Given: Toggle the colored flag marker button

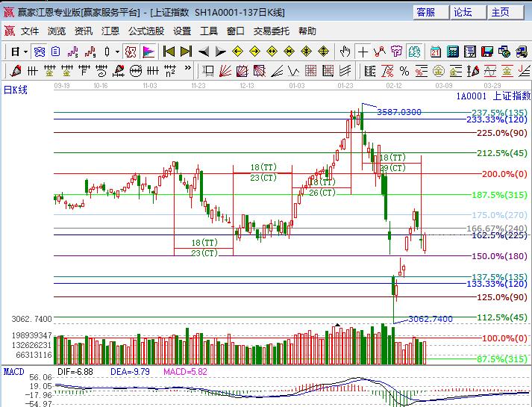Looking at the screenshot, I should (x=148, y=52).
